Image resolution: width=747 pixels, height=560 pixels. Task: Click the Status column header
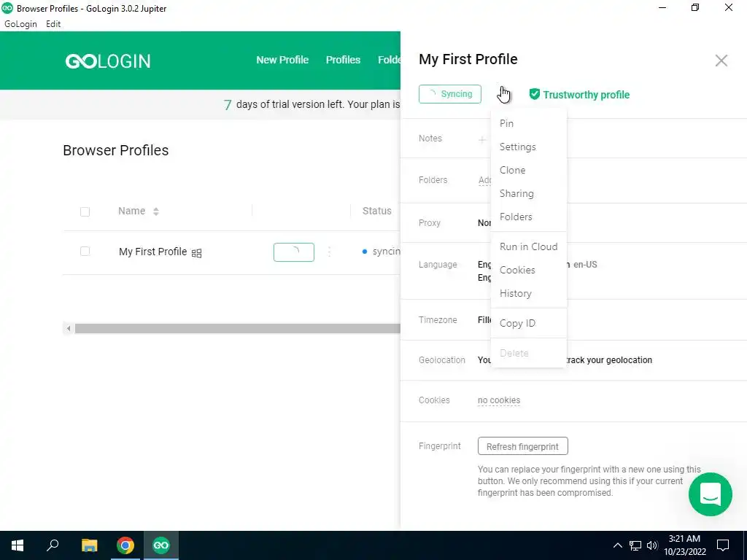pyautogui.click(x=377, y=211)
